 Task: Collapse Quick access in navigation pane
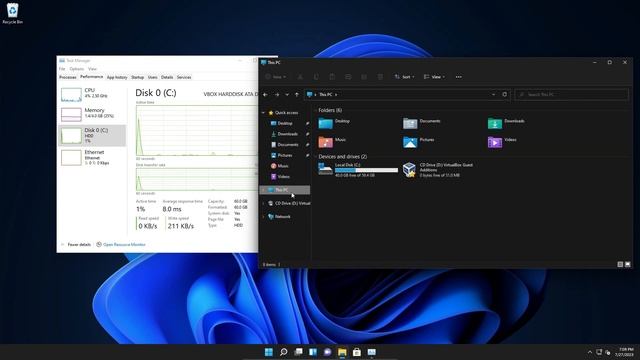coord(263,113)
